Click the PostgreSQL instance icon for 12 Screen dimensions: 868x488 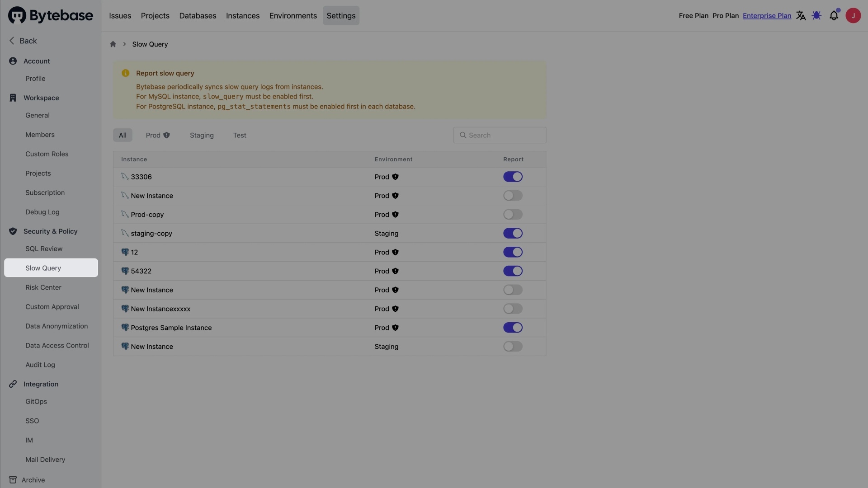(125, 252)
